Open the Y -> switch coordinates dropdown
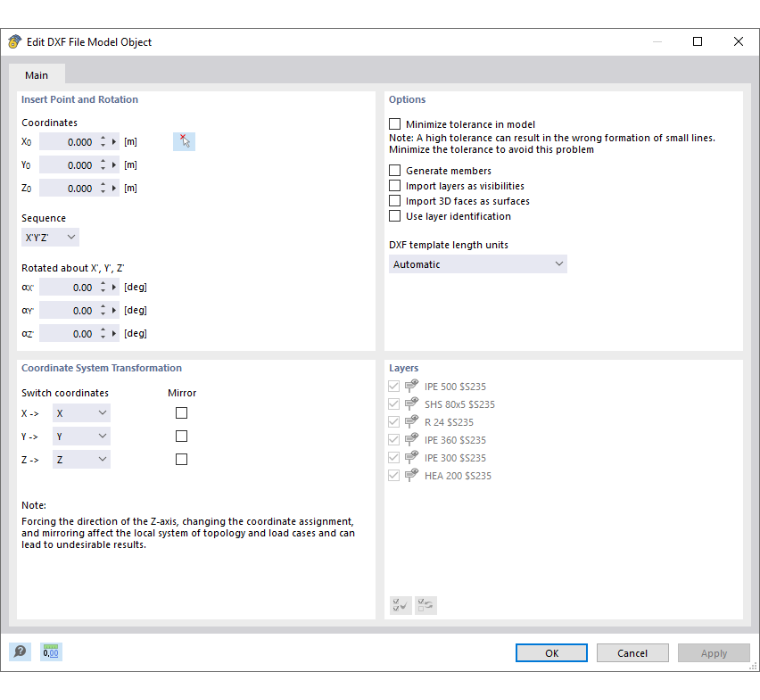Screen dimensions: 760x700 click(x=81, y=436)
